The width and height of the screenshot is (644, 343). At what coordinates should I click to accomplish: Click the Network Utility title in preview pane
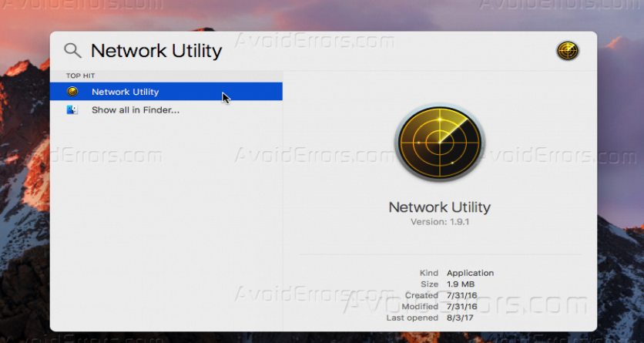click(x=439, y=207)
